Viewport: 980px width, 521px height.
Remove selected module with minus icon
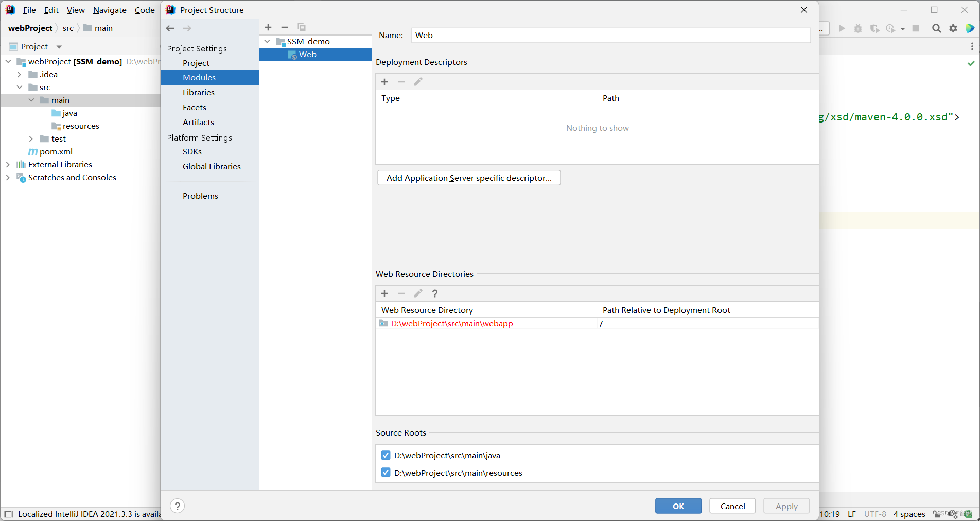pos(285,27)
